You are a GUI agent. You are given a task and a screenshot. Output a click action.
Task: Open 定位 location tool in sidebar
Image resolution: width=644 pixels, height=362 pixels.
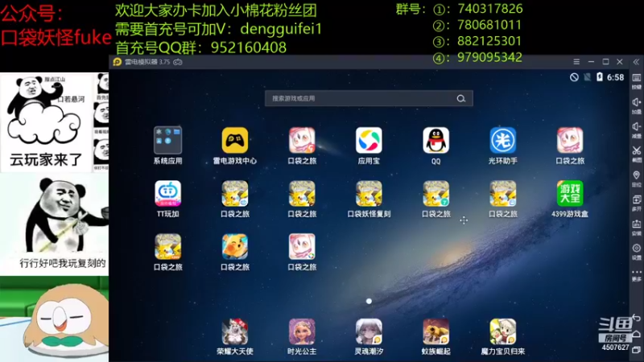pyautogui.click(x=636, y=179)
